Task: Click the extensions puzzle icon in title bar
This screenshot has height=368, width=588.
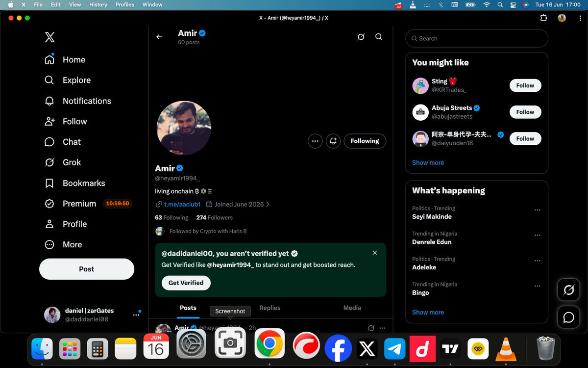Action: point(543,18)
